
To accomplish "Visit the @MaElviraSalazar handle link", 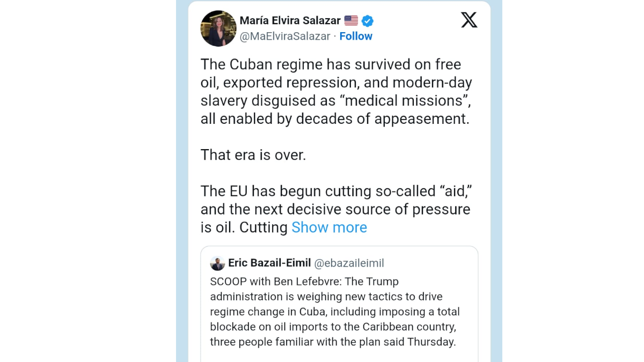I will [284, 36].
